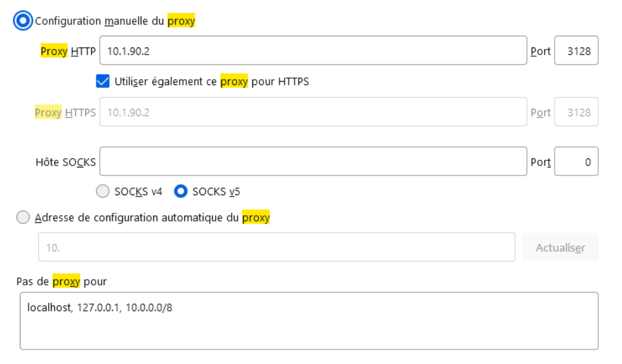This screenshot has width=622, height=364.
Task: Click the greyed-out Proxy HTTPS address field
Action: [x=313, y=112]
